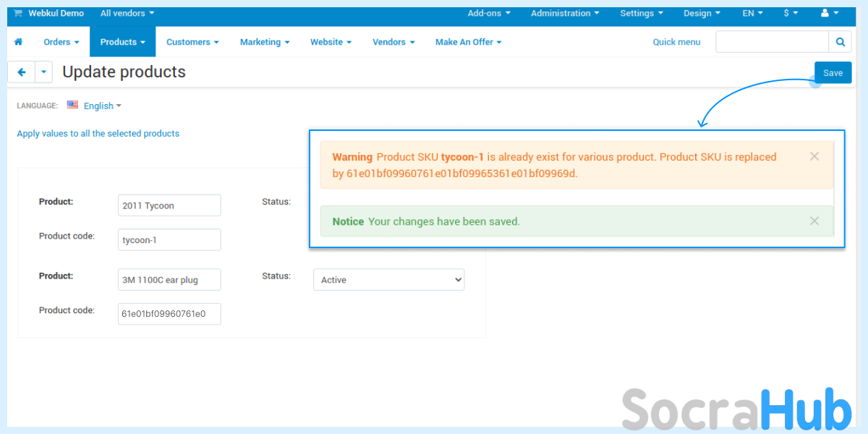Image resolution: width=868 pixels, height=434 pixels.
Task: Expand the All vendors dropdown
Action: [127, 13]
